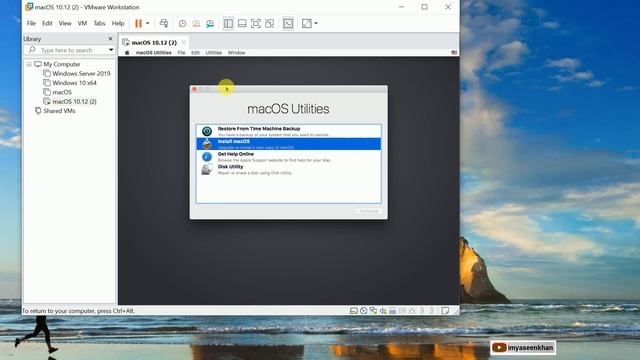The height and width of the screenshot is (360, 640).
Task: Close the Library panel
Action: click(110, 38)
